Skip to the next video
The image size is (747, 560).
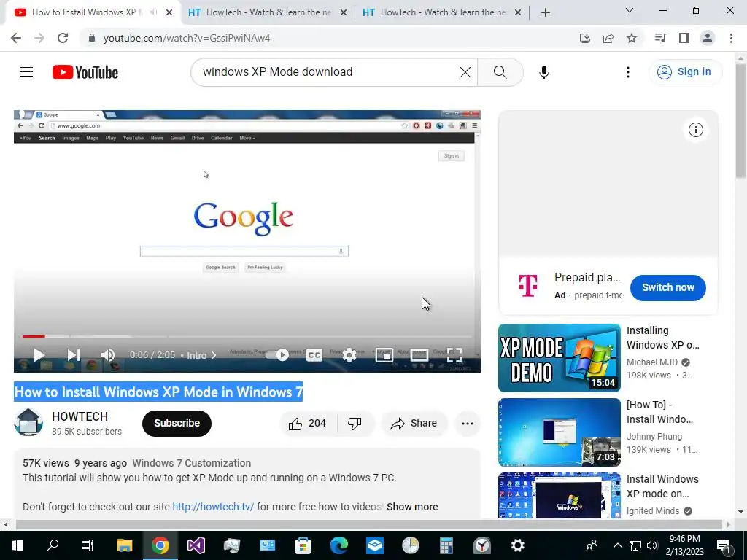coord(74,355)
